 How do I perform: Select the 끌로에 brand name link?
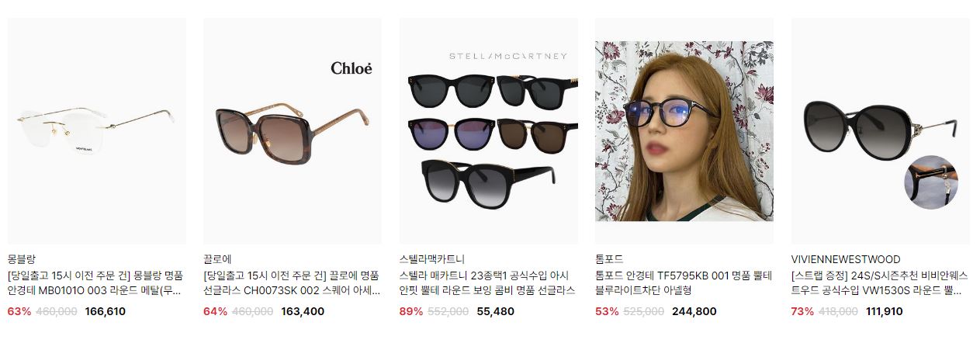coord(217,259)
